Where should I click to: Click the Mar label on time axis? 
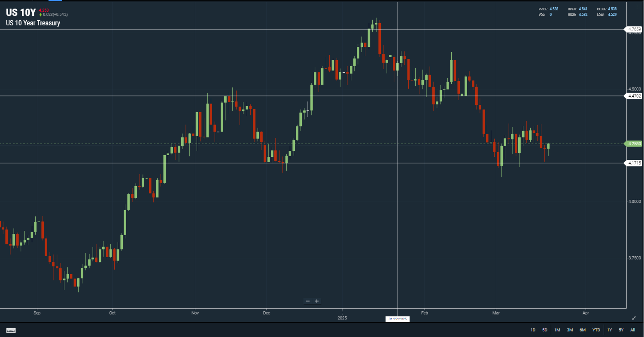(x=495, y=313)
